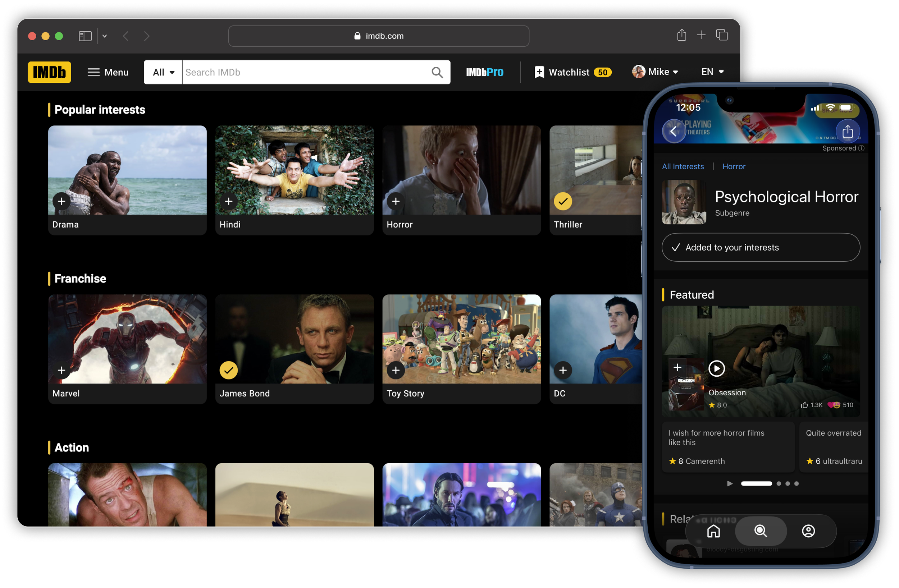Show the Safari tab overview icon
The width and height of the screenshot is (899, 588).
(722, 35)
